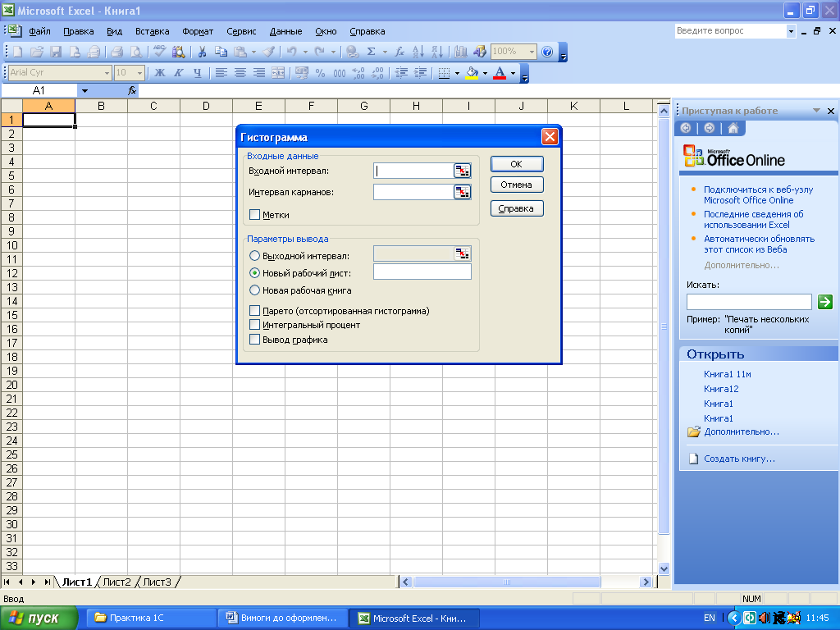
Task: Click the AutoSum sigma icon
Action: coord(372,52)
